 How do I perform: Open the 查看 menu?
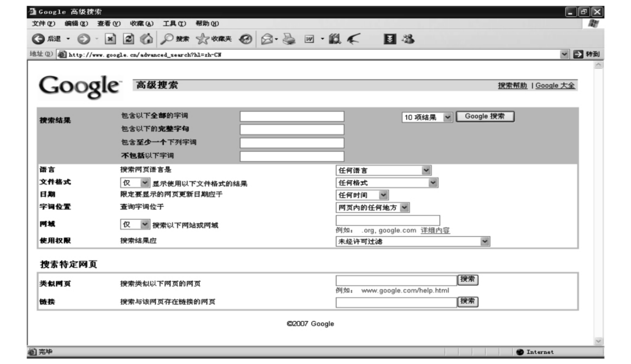(109, 24)
